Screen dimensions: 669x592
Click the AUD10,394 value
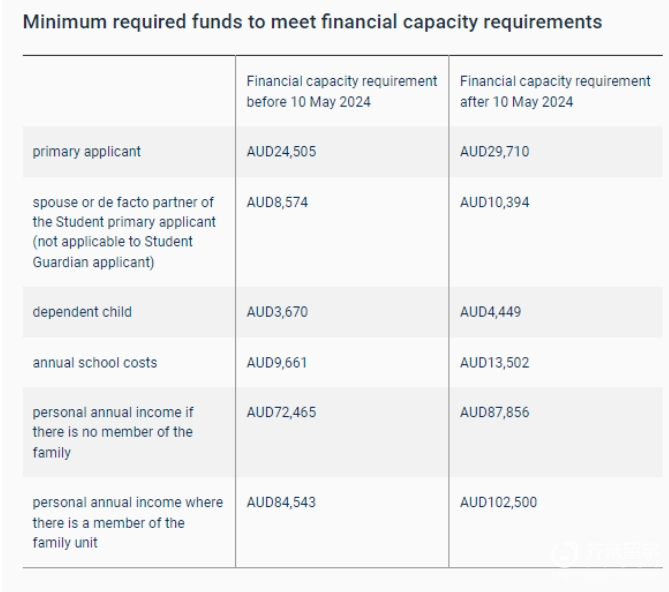click(494, 202)
